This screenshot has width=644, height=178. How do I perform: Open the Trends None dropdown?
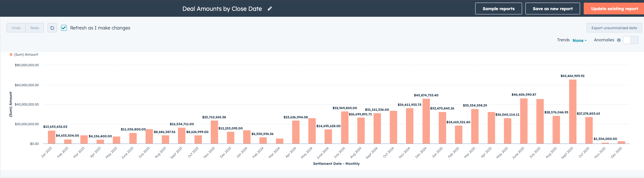[579, 40]
